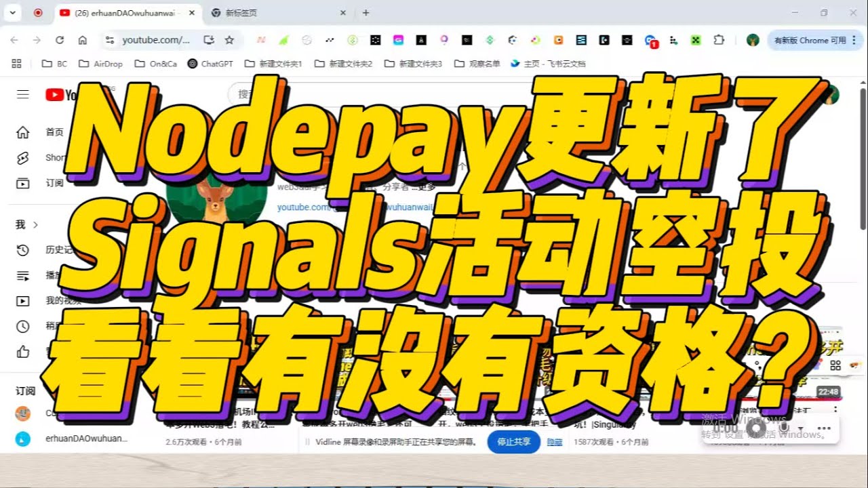Open a new tab with the plus button

click(366, 12)
